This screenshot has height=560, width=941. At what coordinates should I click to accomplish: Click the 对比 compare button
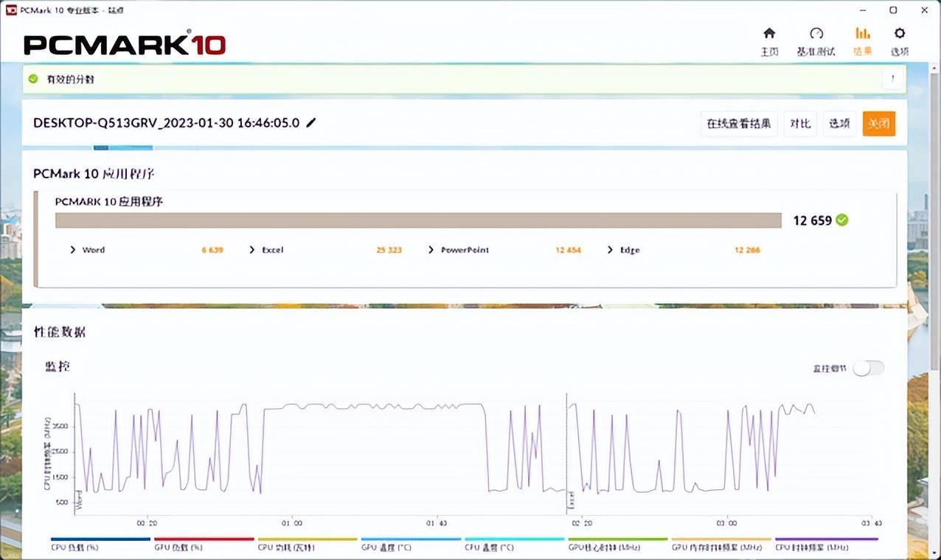[801, 123]
